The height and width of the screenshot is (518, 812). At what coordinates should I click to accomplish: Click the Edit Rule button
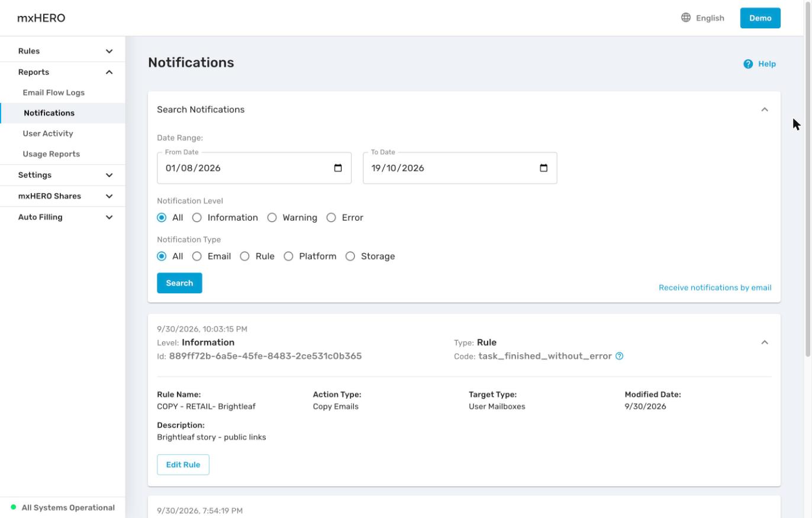[x=183, y=465]
